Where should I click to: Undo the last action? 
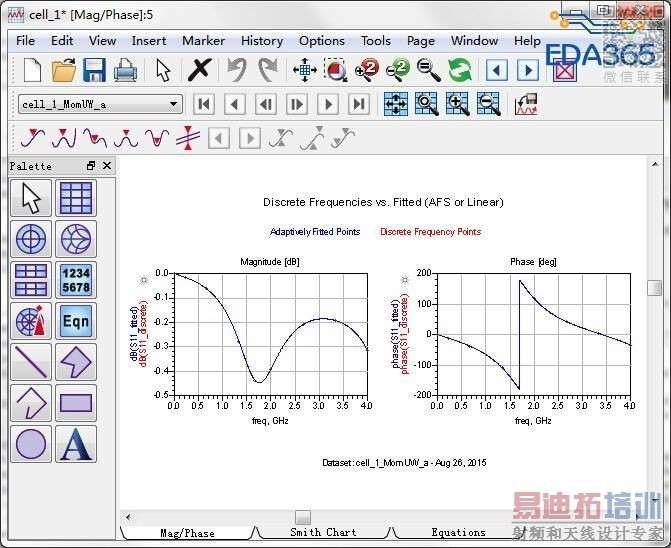click(236, 70)
